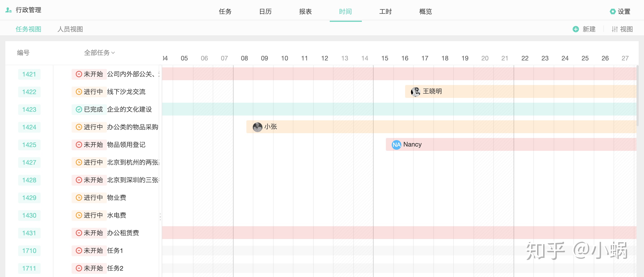Image resolution: width=644 pixels, height=277 pixels.
Task: Open task number 1431
Action: (x=29, y=233)
